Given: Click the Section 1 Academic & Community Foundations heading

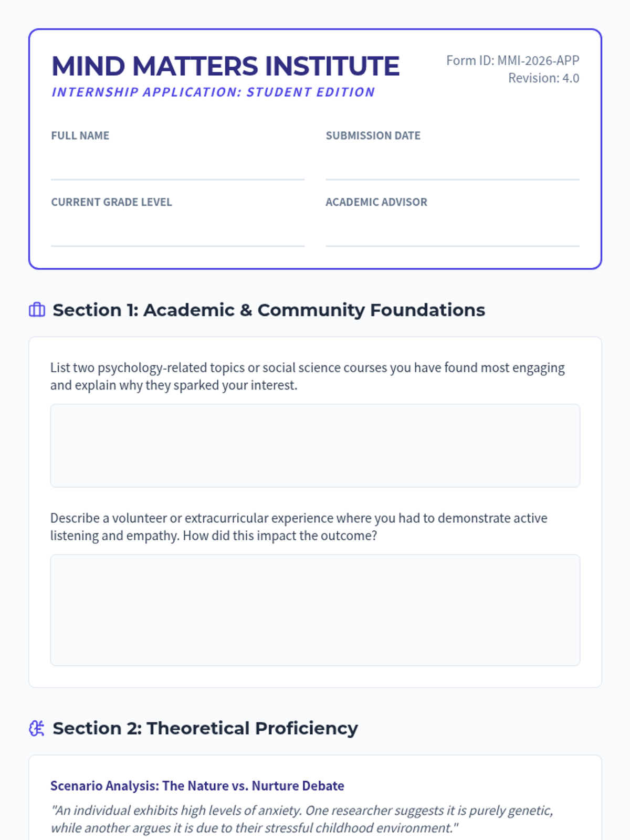Looking at the screenshot, I should (269, 310).
